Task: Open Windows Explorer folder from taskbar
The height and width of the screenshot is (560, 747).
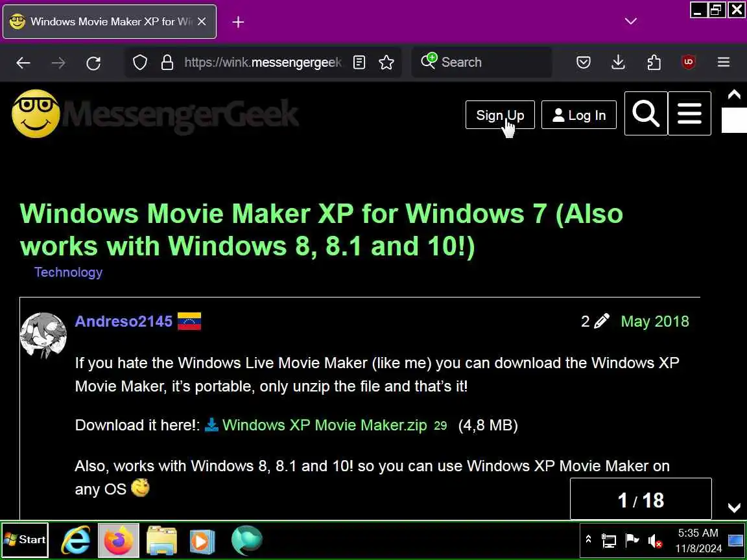Action: click(162, 540)
